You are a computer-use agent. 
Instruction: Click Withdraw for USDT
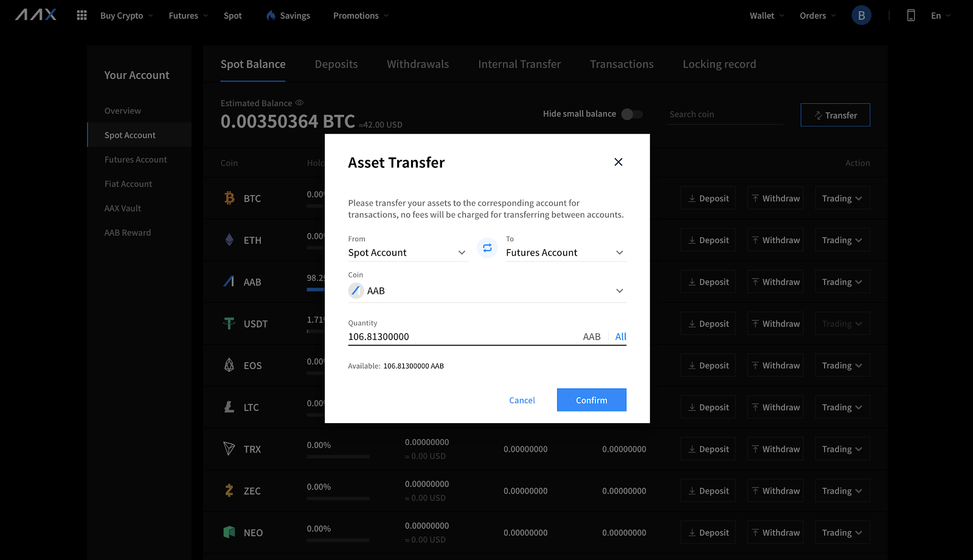click(775, 323)
